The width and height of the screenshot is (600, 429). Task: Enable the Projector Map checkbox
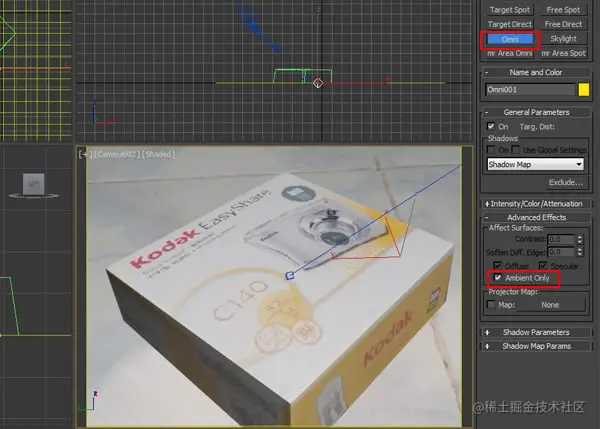491,305
